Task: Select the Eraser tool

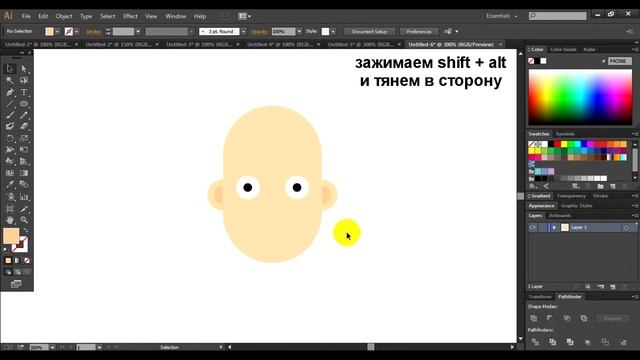Action: pos(24,127)
